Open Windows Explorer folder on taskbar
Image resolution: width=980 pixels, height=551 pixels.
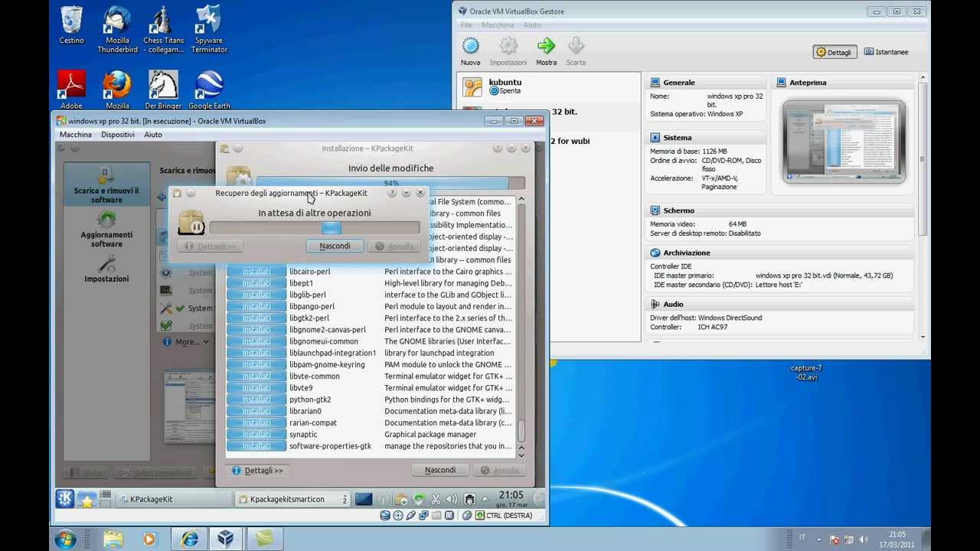tap(113, 539)
